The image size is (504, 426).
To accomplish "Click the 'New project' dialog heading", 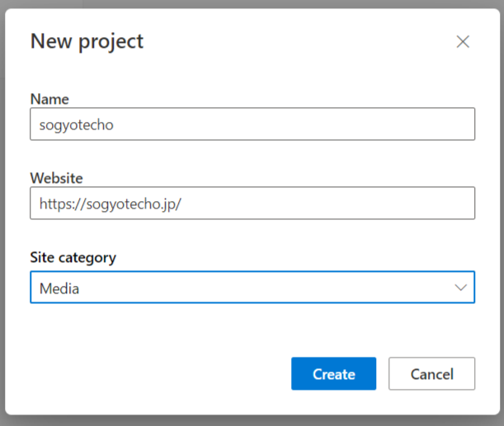I will [x=87, y=41].
